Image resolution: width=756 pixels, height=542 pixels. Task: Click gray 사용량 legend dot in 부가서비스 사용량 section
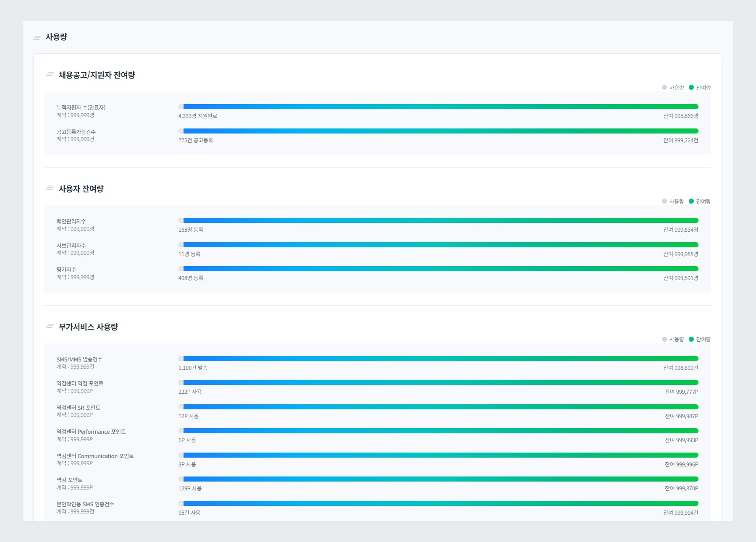click(x=664, y=339)
